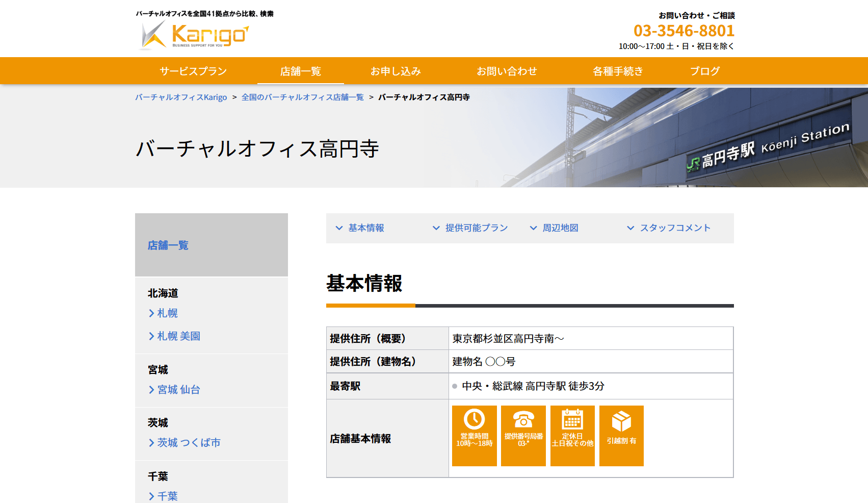Viewport: 868px width, 503px height.
Task: Jump to 周辺地図 section anchor
Action: click(560, 228)
